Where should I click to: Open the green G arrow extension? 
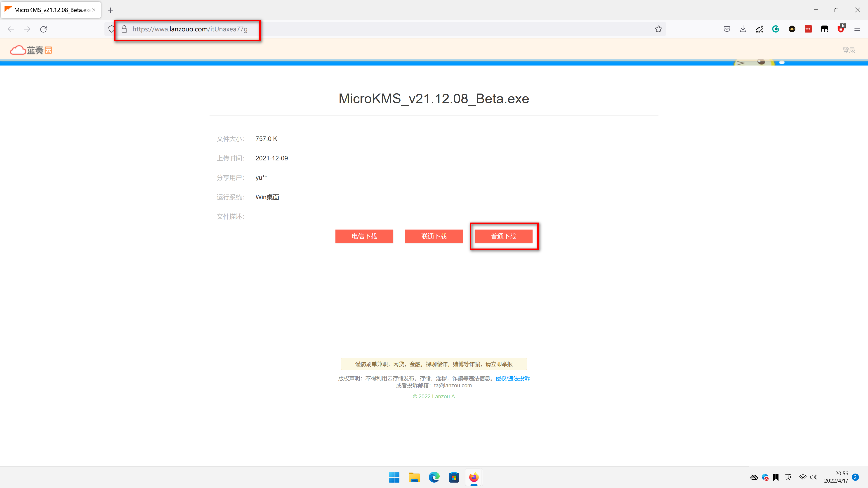776,29
